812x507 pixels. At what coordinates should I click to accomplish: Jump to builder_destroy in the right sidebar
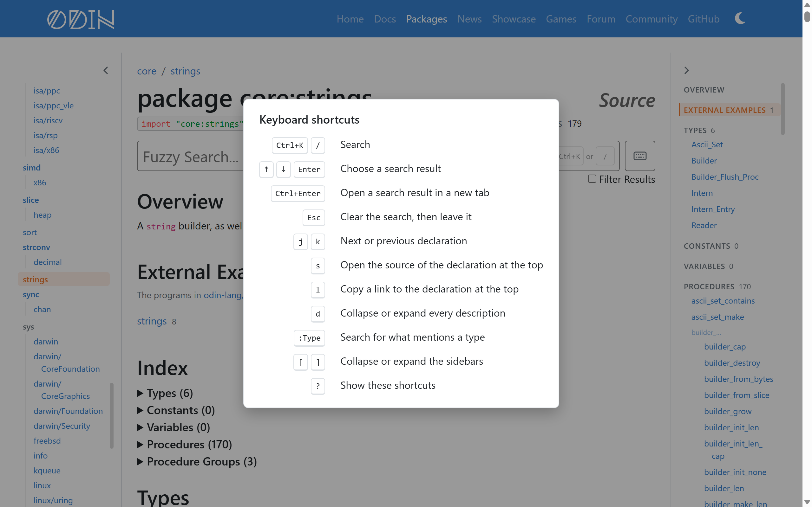732,363
